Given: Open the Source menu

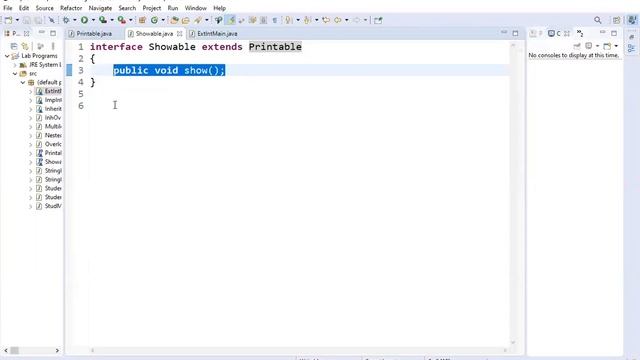Looking at the screenshot, I should click(44, 8).
